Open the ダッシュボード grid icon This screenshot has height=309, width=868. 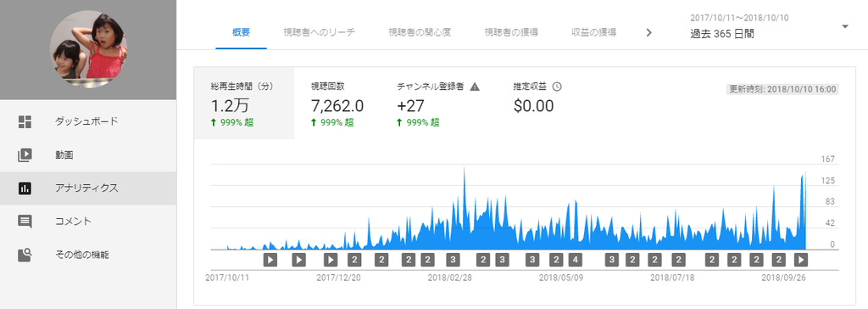pyautogui.click(x=25, y=122)
